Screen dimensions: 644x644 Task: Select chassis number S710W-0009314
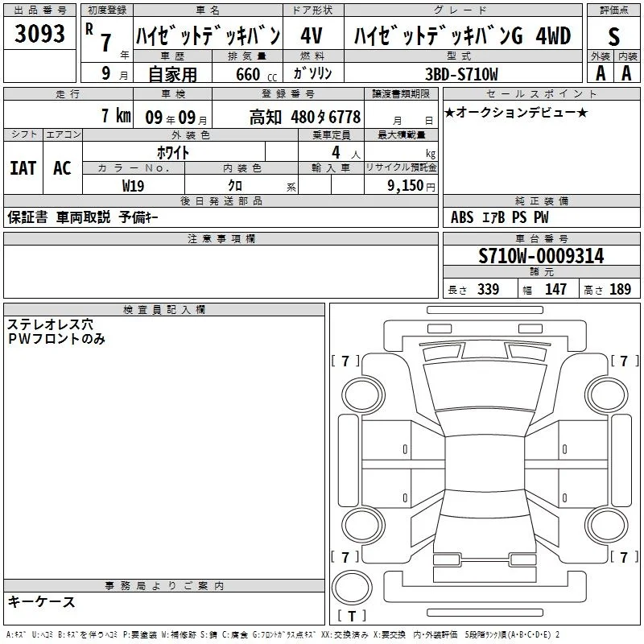click(x=541, y=256)
